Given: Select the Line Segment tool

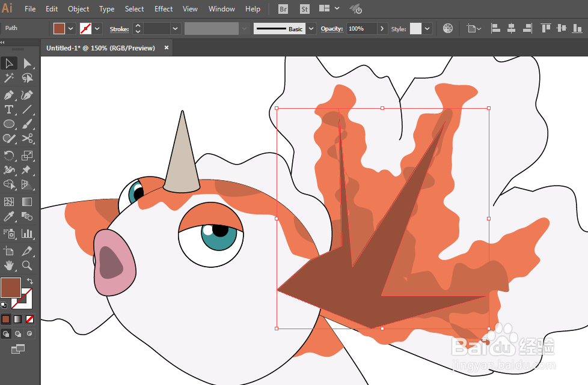Looking at the screenshot, I should tap(27, 109).
